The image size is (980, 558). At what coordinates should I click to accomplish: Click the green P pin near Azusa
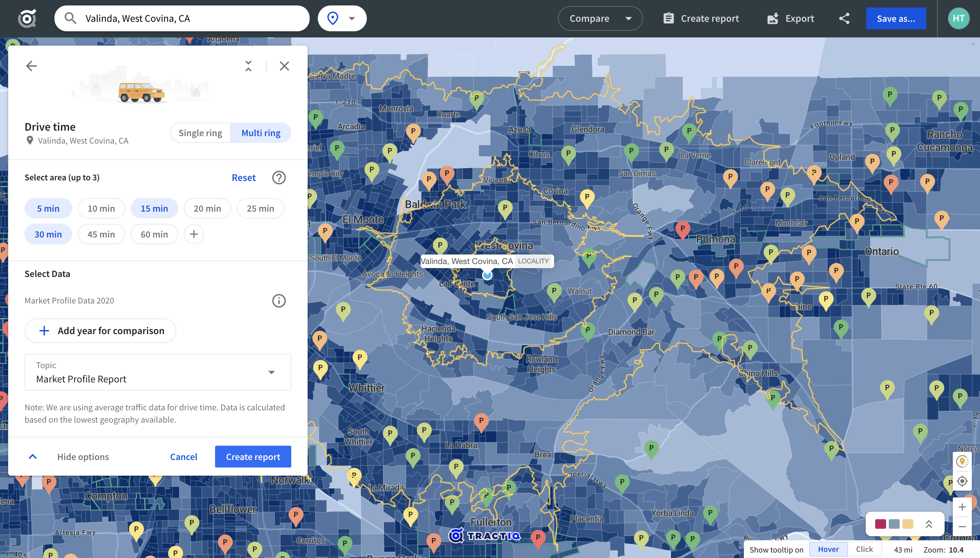(x=568, y=155)
